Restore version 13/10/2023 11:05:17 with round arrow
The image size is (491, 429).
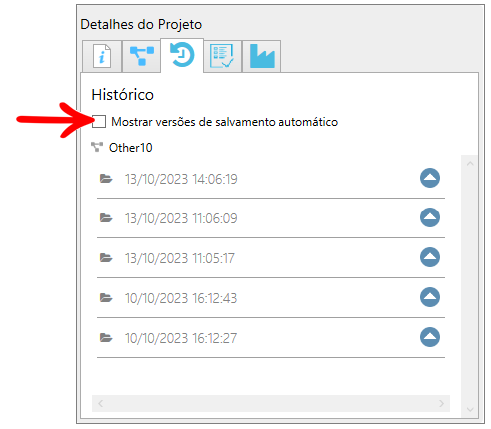(x=430, y=257)
